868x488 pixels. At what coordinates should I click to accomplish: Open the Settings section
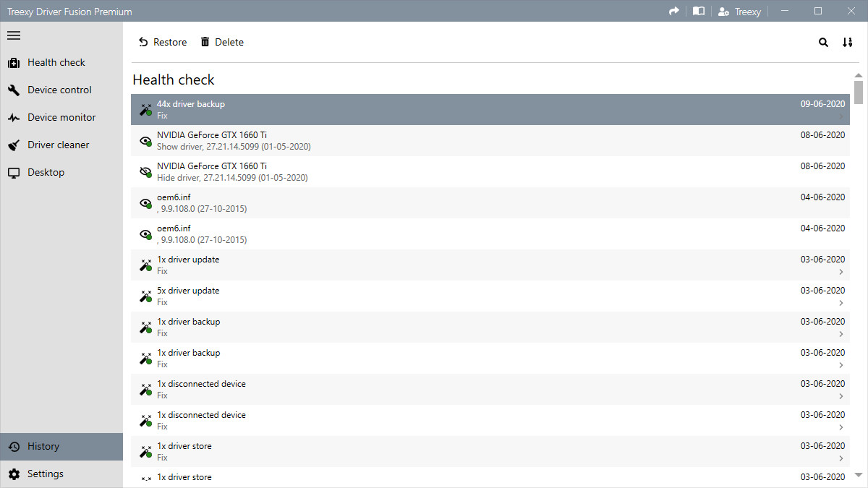(x=45, y=474)
